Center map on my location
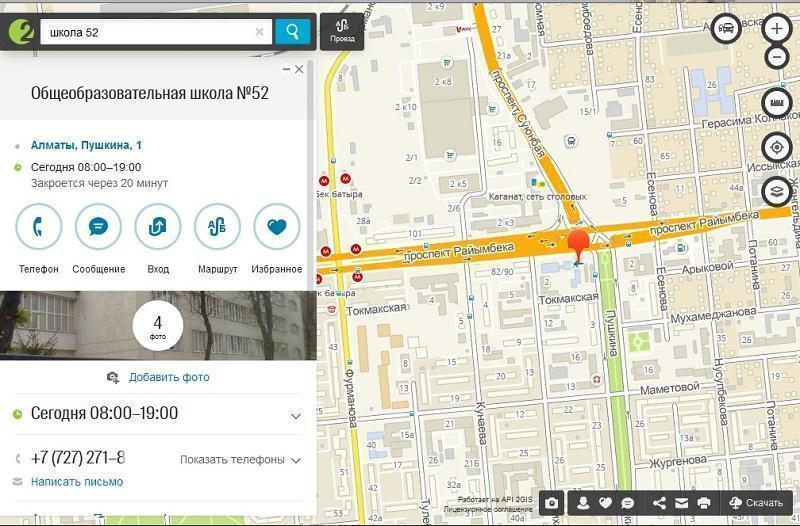Viewport: 800px width, 526px height. coord(777,147)
